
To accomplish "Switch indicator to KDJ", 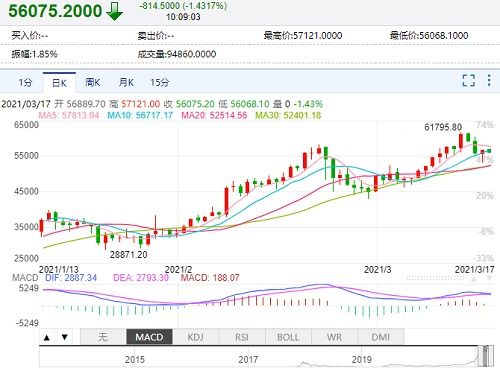I will [196, 337].
